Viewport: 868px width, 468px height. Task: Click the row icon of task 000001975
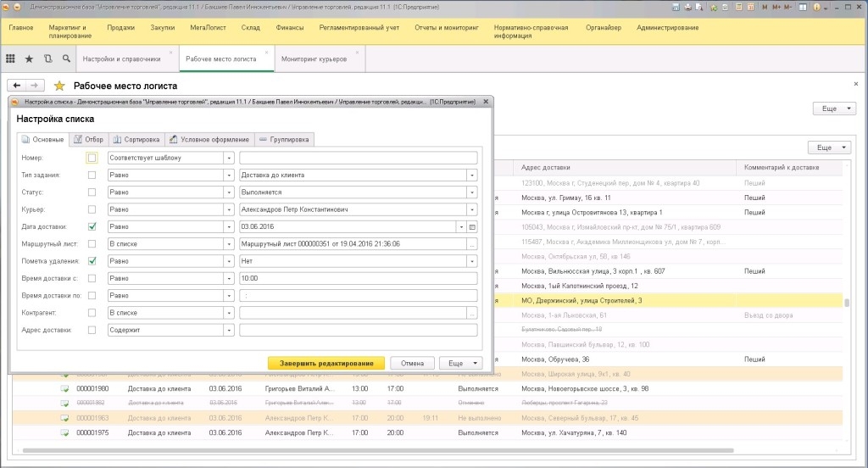point(64,433)
